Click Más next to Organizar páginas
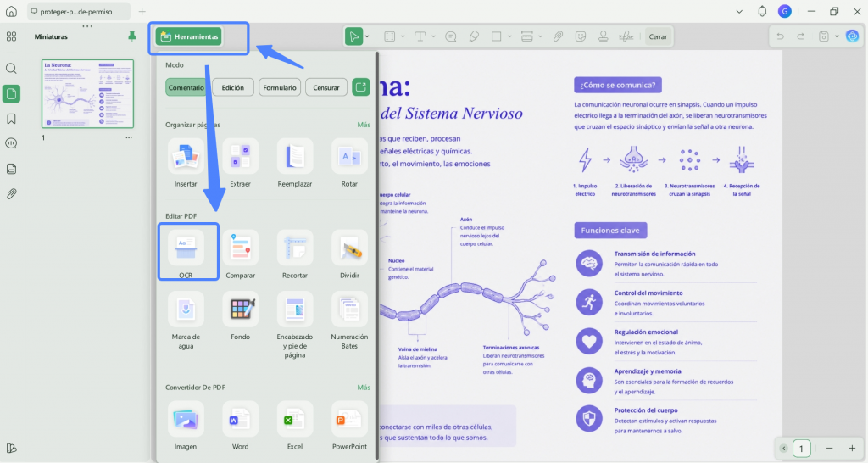This screenshot has height=463, width=868. 364,125
